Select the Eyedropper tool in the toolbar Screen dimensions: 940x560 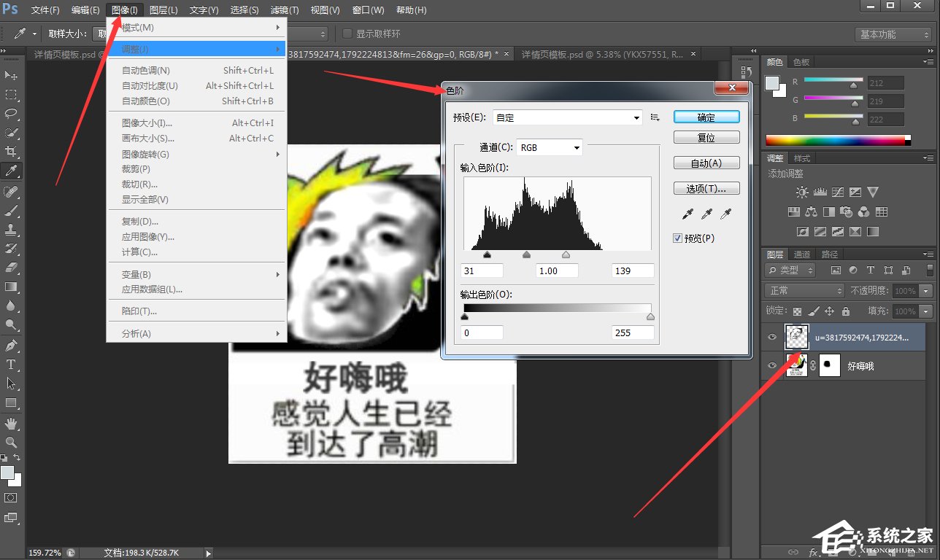(12, 170)
